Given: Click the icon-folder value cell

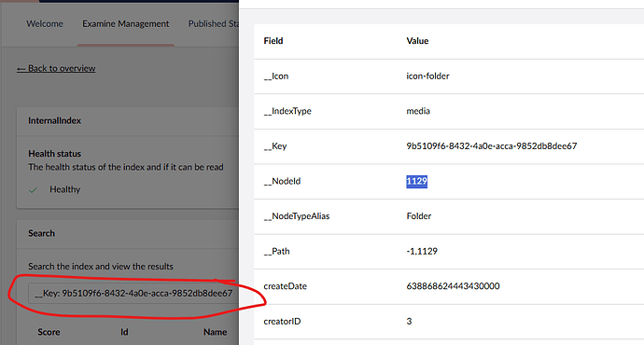Looking at the screenshot, I should (428, 76).
